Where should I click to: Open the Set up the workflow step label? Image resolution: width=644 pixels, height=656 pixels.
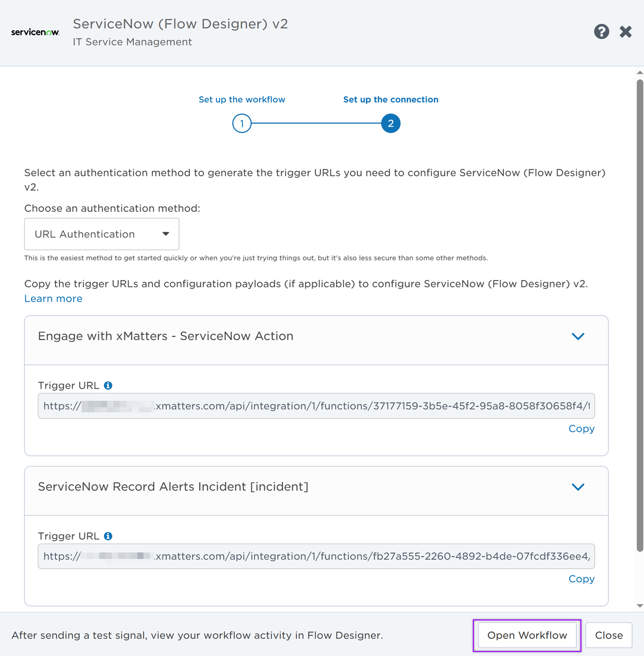click(x=242, y=100)
